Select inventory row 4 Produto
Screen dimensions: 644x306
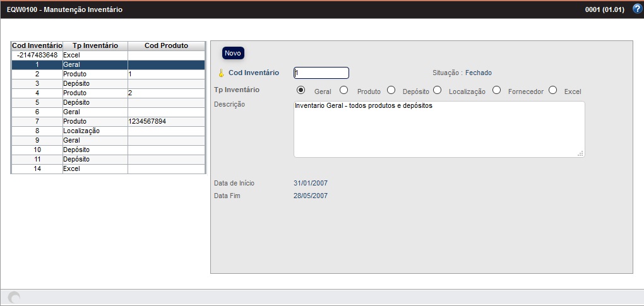coord(108,93)
